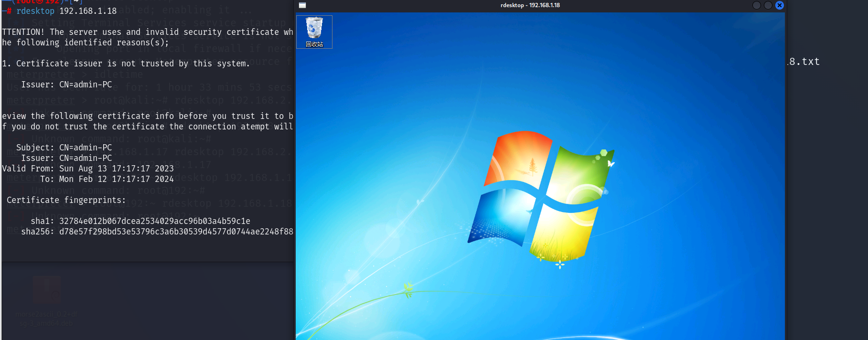The height and width of the screenshot is (340, 868).
Task: Maximize the rdesktop window
Action: pyautogui.click(x=768, y=5)
